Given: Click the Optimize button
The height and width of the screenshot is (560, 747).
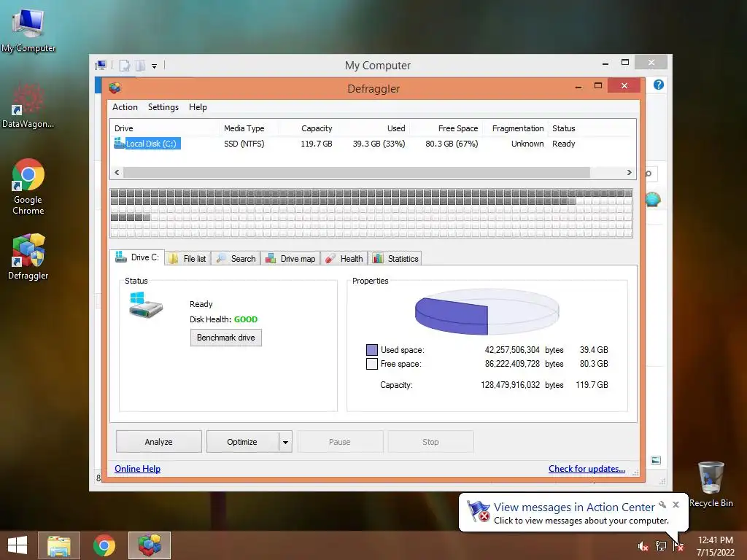Looking at the screenshot, I should click(242, 442).
